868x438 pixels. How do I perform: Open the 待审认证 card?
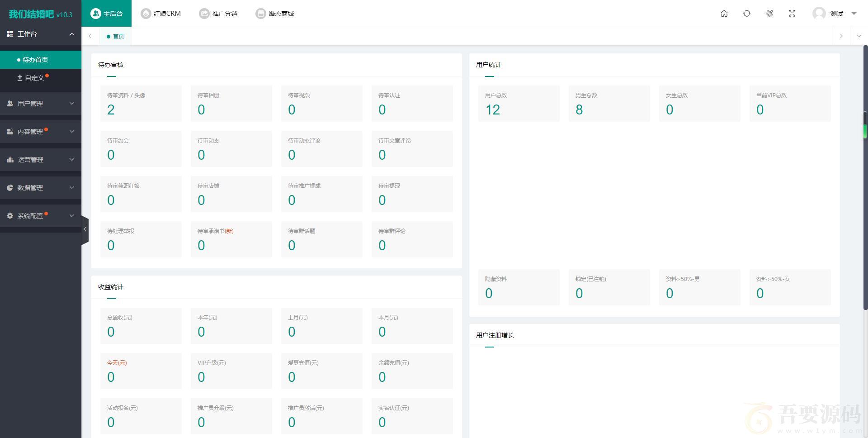click(412, 104)
